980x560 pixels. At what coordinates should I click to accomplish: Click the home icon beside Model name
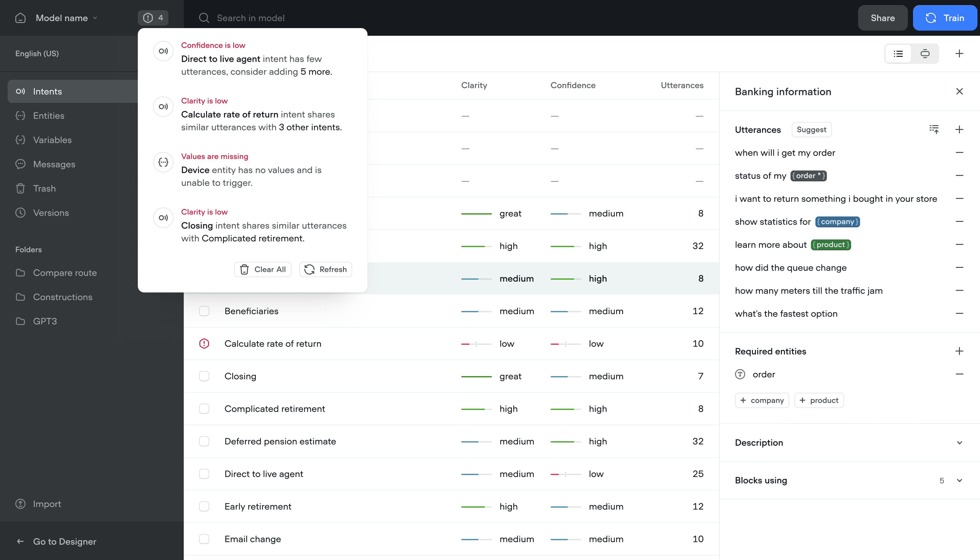20,18
